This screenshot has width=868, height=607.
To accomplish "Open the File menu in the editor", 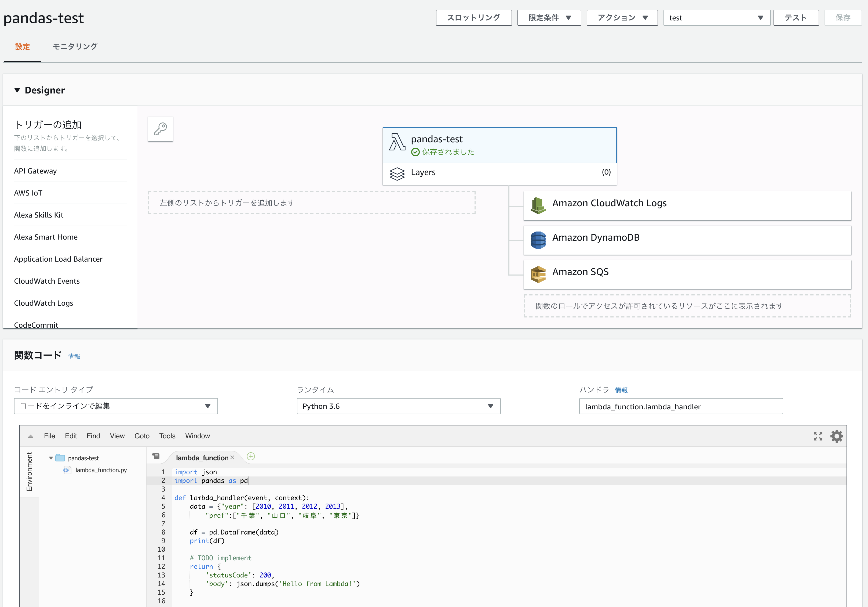I will point(49,436).
